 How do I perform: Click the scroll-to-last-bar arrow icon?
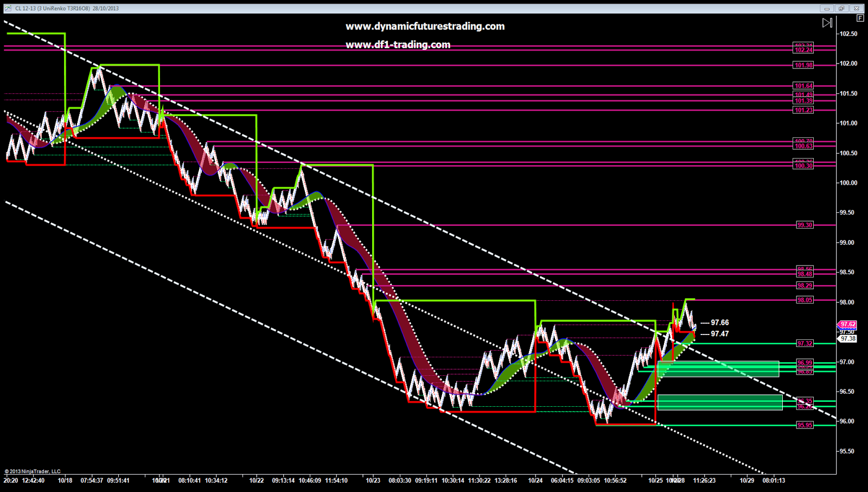coord(827,23)
